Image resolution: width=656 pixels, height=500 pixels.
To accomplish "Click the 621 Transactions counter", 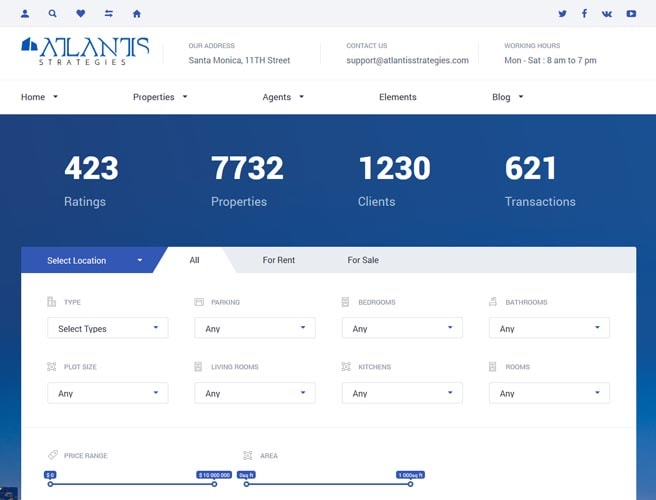I will coord(540,181).
